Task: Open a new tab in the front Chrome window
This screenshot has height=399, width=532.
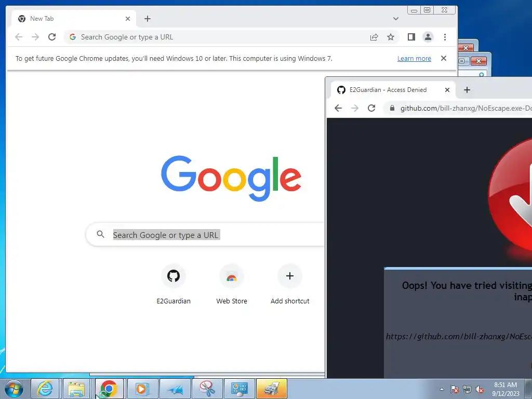Action: [147, 19]
